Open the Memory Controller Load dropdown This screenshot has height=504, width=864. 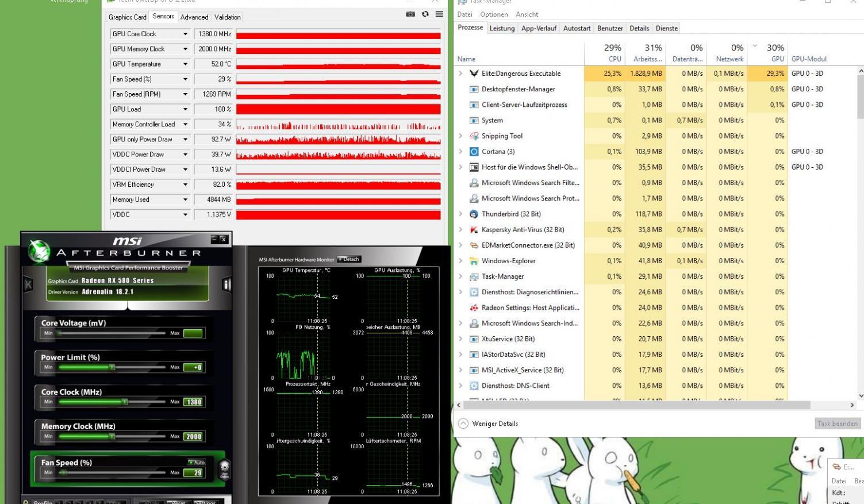185,124
